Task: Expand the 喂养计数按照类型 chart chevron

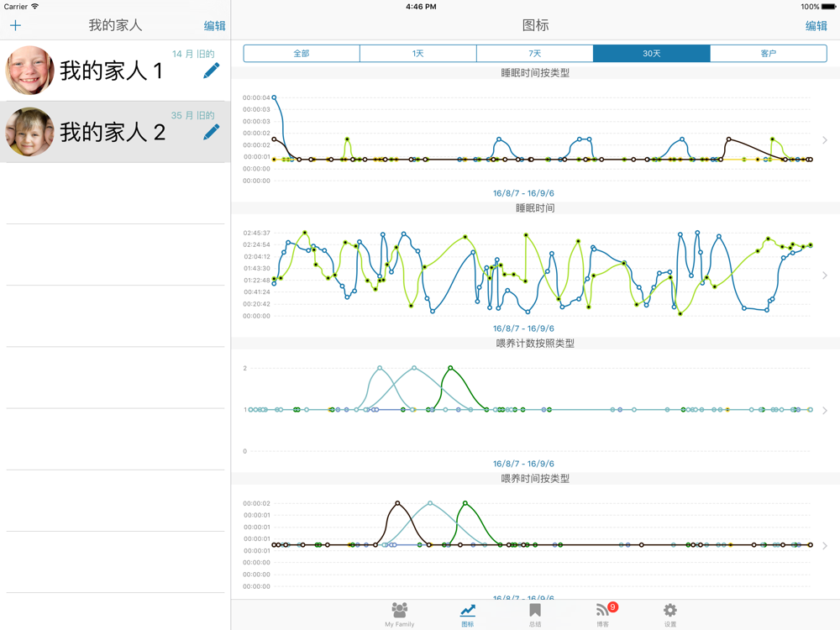Action: click(825, 411)
